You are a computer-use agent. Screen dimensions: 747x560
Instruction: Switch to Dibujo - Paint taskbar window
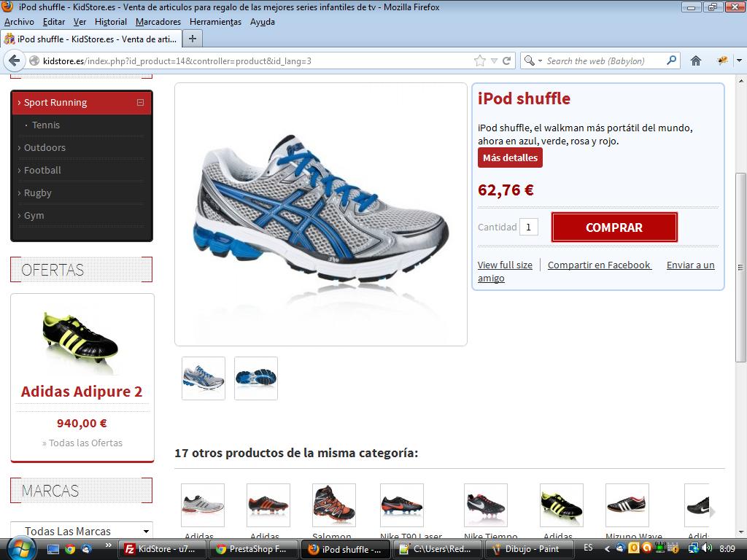[528, 548]
